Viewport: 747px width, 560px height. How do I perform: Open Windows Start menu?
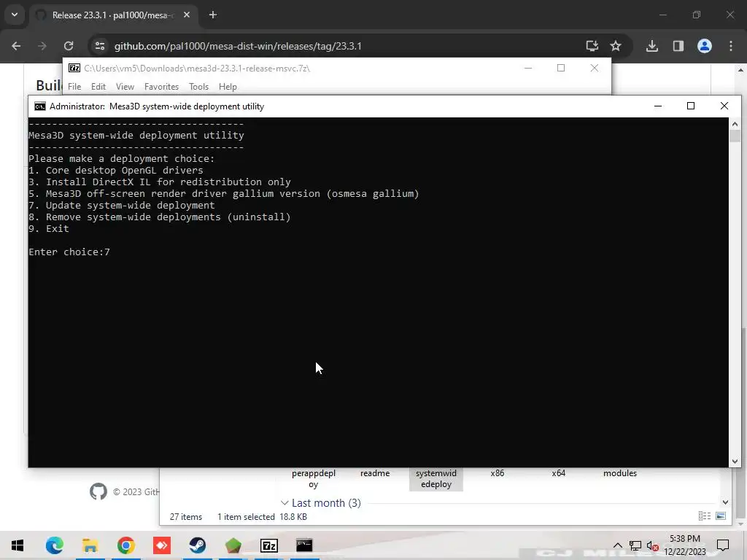tap(18, 545)
